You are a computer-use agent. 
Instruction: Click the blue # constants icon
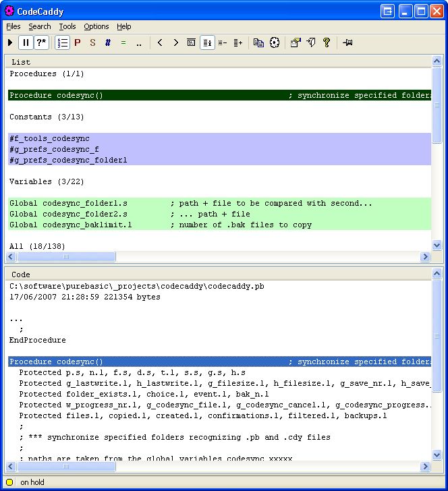tap(107, 42)
